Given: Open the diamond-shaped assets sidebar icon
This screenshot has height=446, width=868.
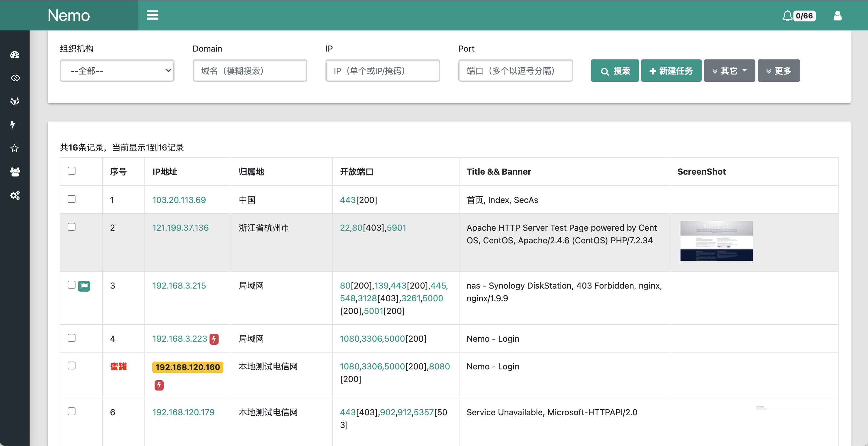Looking at the screenshot, I should (x=15, y=78).
